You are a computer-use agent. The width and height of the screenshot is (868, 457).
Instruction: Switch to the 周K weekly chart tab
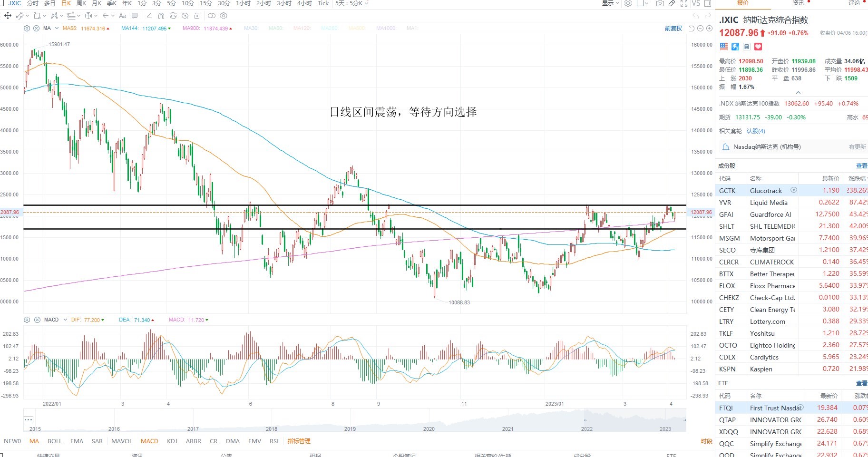[81, 3]
